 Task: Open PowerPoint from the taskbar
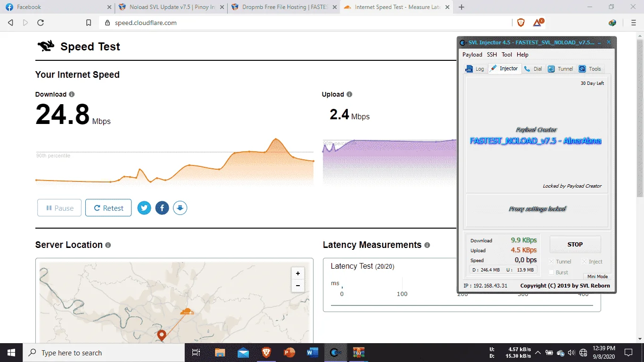289,353
